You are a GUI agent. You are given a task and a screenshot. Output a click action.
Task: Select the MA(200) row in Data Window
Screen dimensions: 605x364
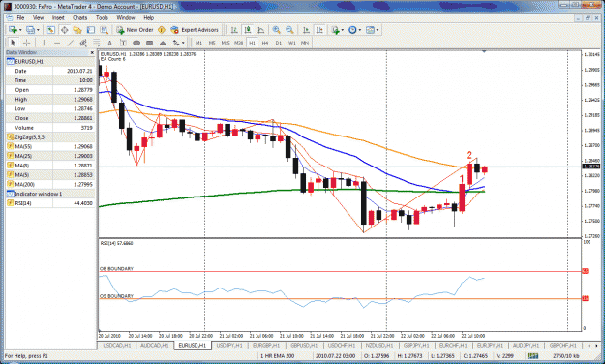point(50,184)
